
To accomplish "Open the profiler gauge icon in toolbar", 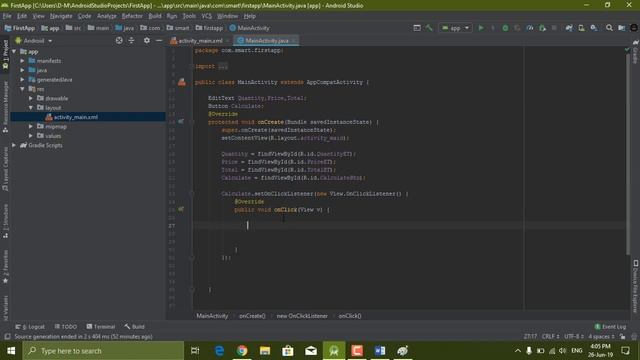I will click(530, 28).
